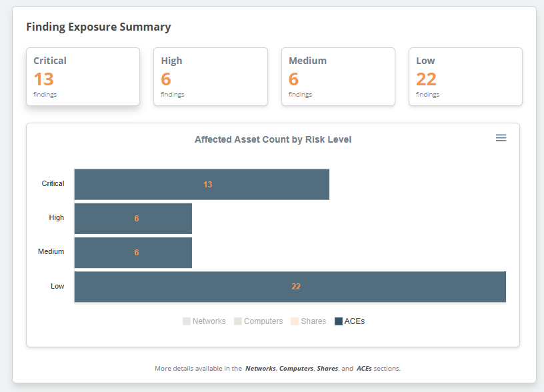The height and width of the screenshot is (392, 544).
Task: Click the Medium bar in the chart
Action: 133,253
